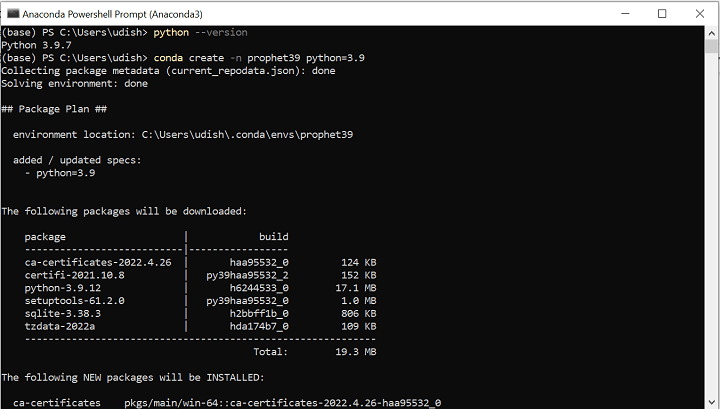Click the environment location path line
Viewport: 720px width, 409px height.
pyautogui.click(x=183, y=135)
